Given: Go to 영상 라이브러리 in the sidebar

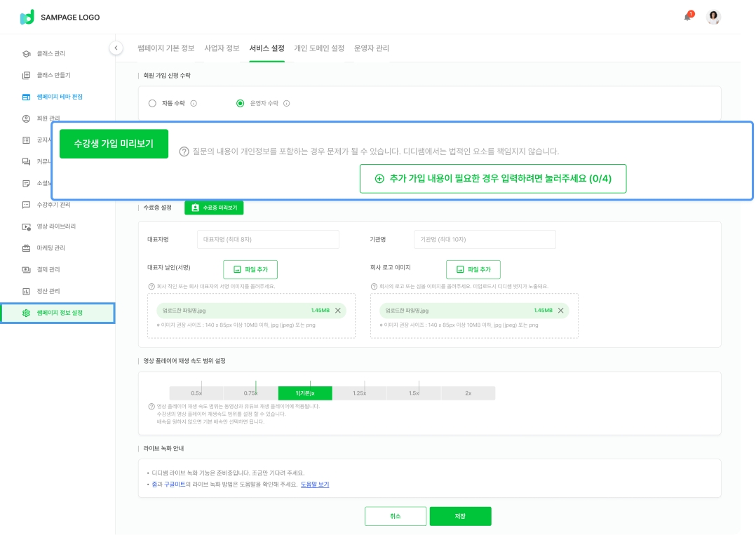Looking at the screenshot, I should (x=56, y=226).
